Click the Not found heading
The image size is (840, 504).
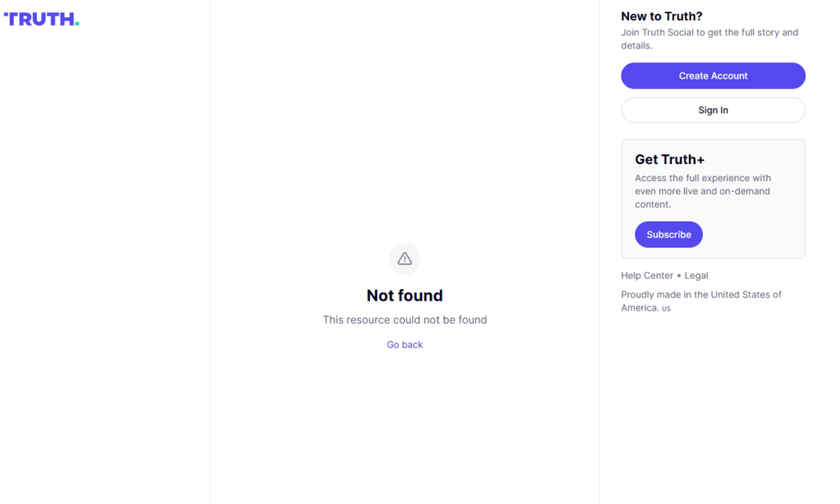pyautogui.click(x=404, y=296)
